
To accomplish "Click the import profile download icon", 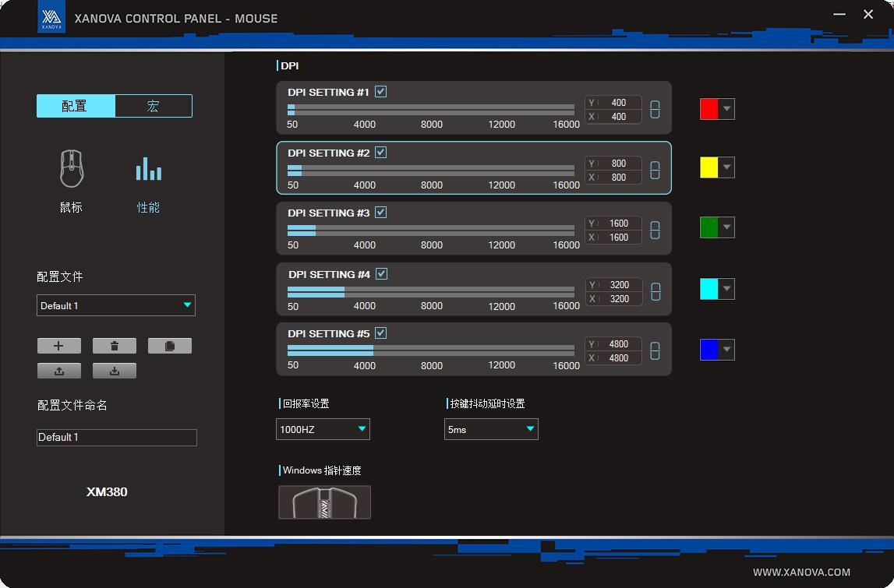I will [x=115, y=371].
